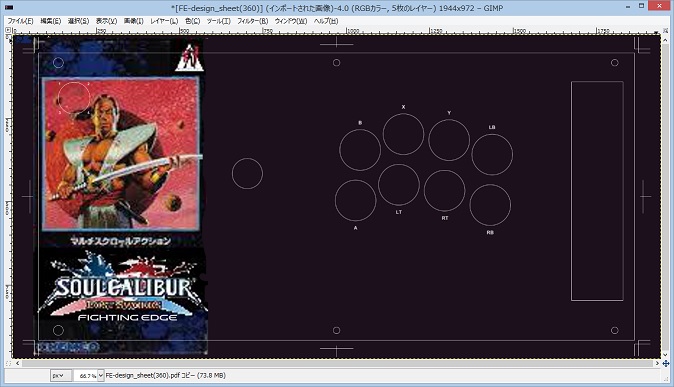Open the image menu triangle at ruler origin
The image size is (674, 387).
click(8, 31)
